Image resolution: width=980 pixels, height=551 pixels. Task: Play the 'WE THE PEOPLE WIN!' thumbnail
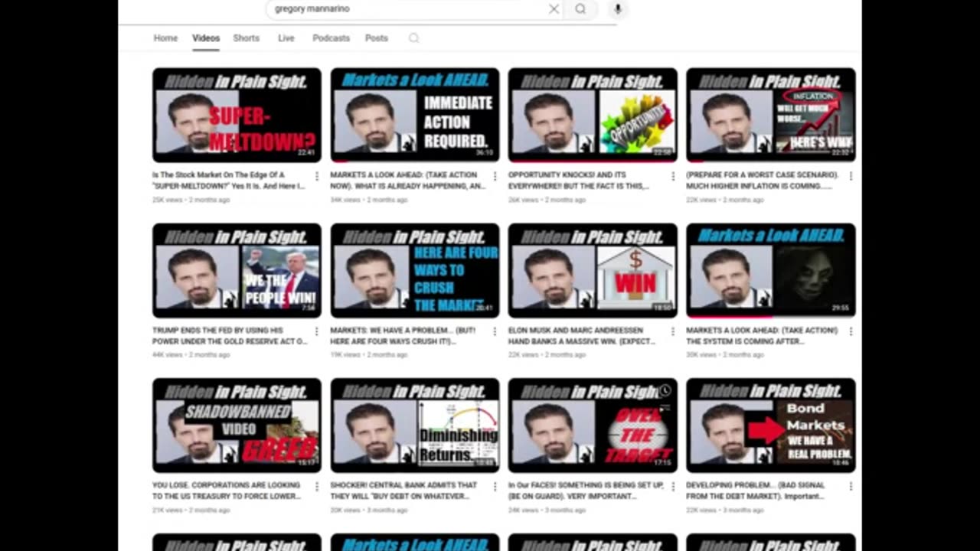(x=237, y=270)
